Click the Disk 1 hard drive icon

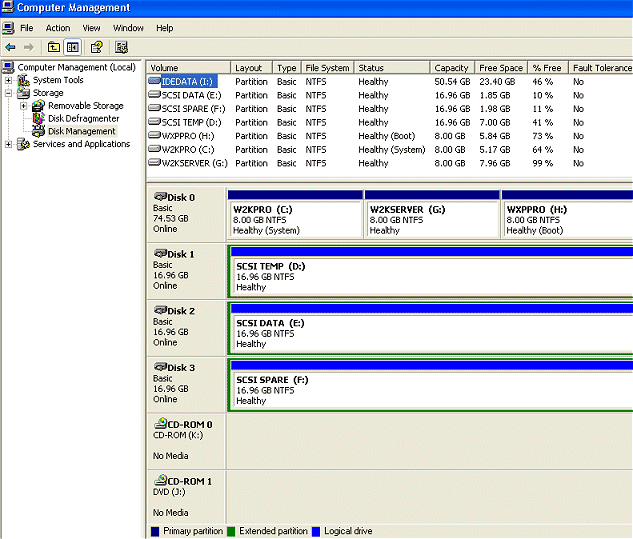tap(160, 254)
